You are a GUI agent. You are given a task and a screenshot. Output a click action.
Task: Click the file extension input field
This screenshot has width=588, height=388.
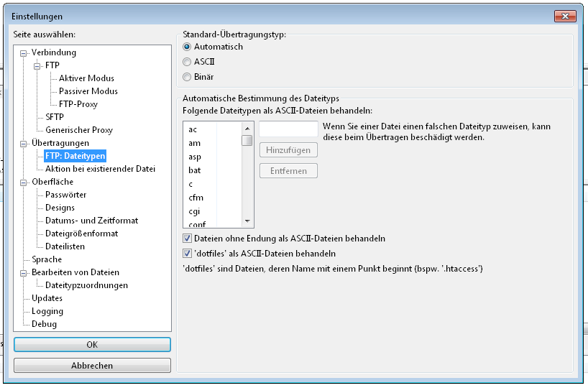[288, 129]
